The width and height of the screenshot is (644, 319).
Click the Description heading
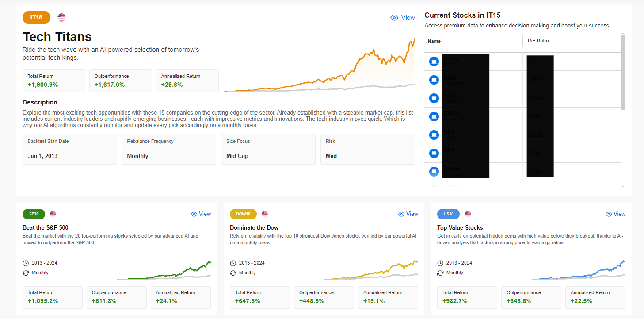40,102
